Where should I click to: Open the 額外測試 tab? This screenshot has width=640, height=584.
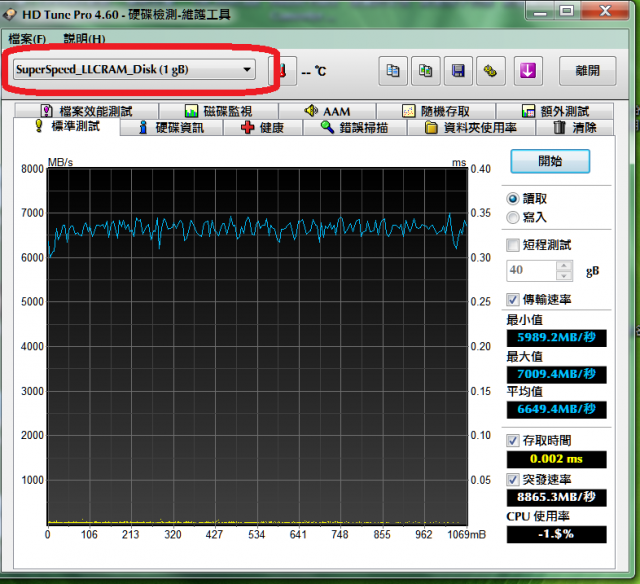(555, 111)
